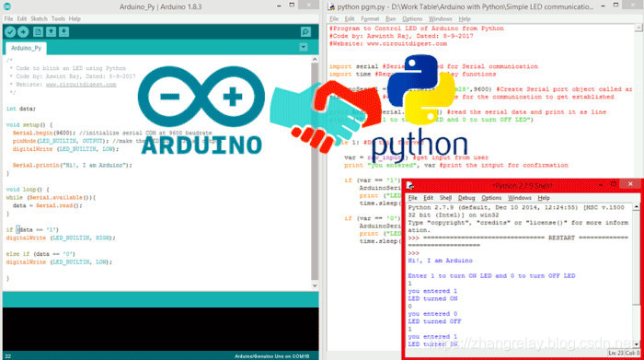Open the tab options dropdown arrow in Arduino
Screen dimensions: 644x360
304,47
